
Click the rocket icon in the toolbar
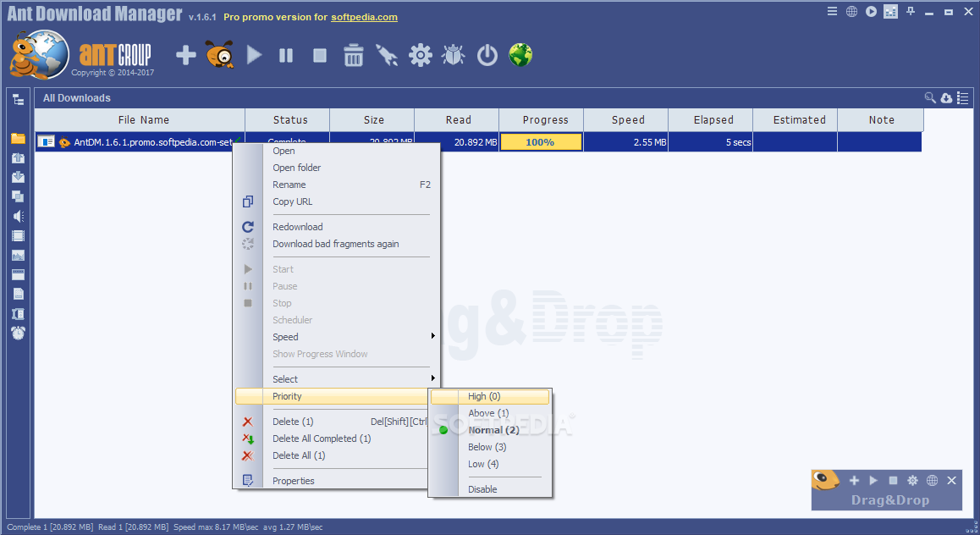click(x=387, y=55)
